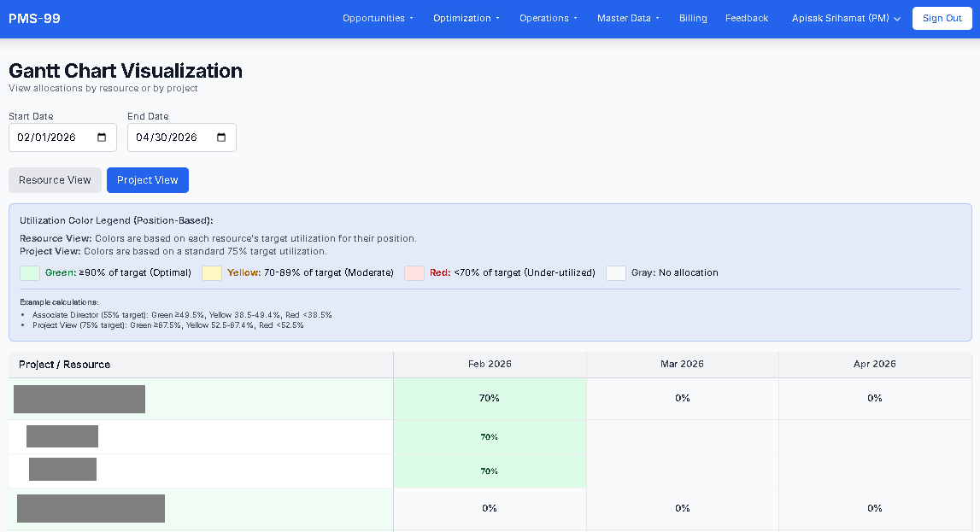The image size is (980, 532).
Task: Open the Opportunities dropdown
Action: [x=378, y=18]
